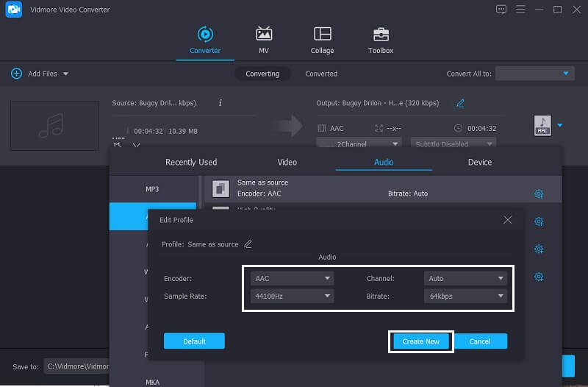Open the MV tab icon
The image size is (588, 387).
[263, 35]
